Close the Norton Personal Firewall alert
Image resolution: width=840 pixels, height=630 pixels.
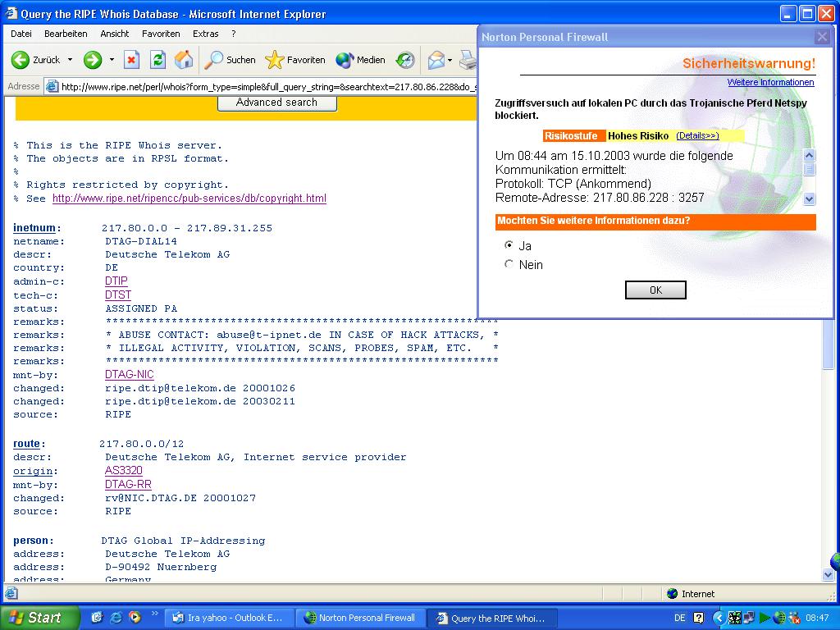point(822,37)
